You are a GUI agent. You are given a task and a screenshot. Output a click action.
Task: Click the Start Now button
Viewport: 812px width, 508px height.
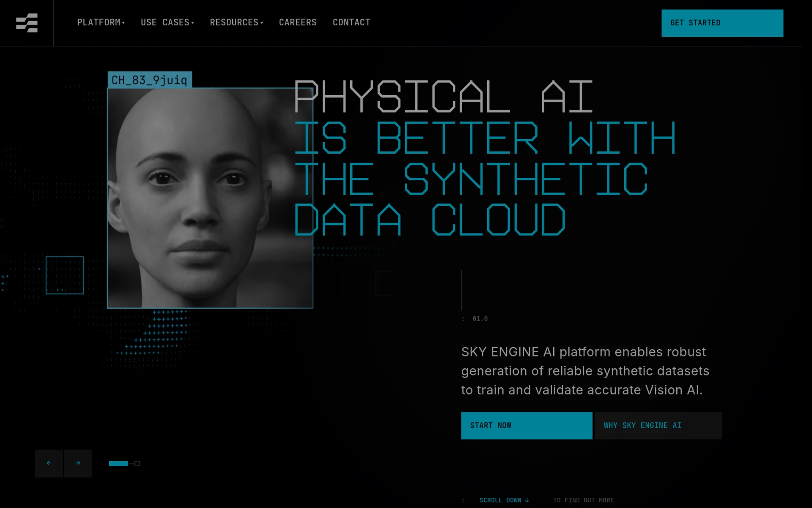[x=527, y=425]
